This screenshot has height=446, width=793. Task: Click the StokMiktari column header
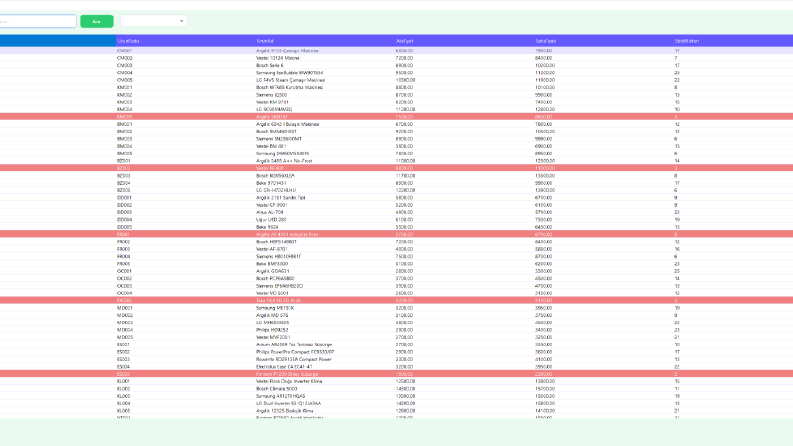tap(687, 41)
